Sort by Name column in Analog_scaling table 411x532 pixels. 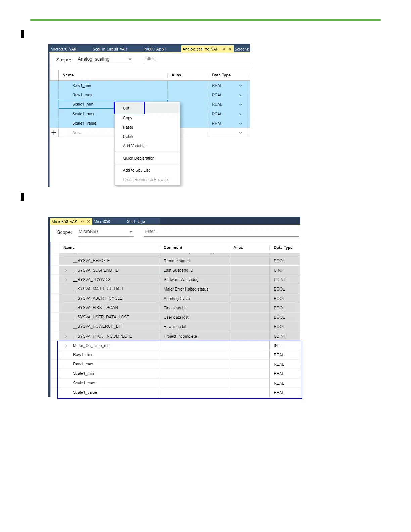pyautogui.click(x=68, y=75)
